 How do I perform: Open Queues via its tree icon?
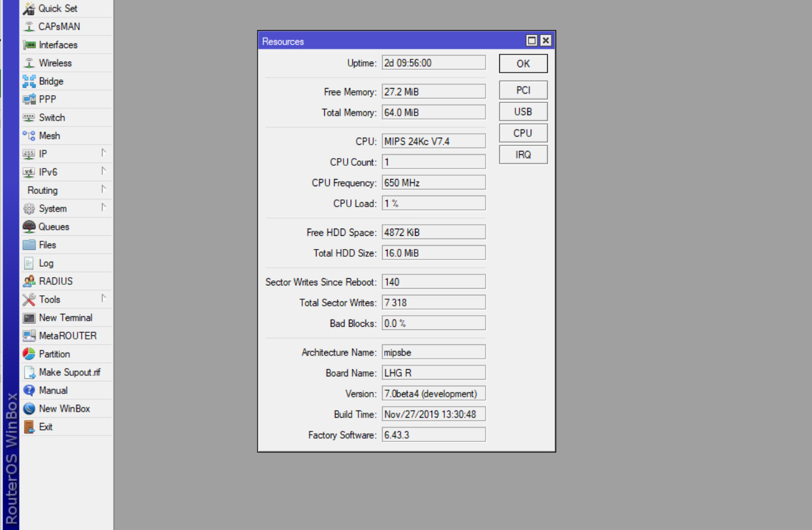click(x=29, y=226)
